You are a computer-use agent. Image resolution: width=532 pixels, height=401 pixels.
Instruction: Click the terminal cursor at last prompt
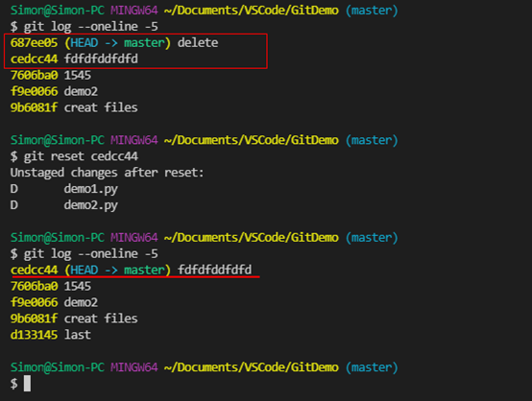point(27,384)
